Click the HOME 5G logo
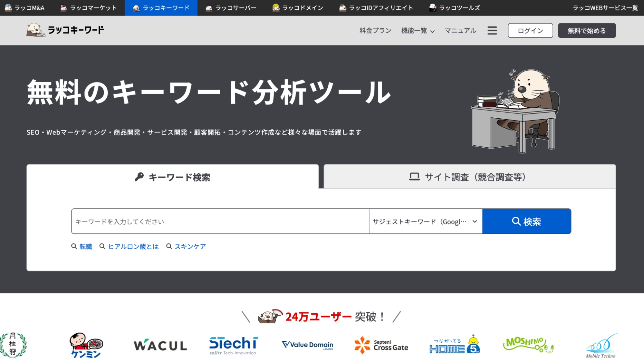 pyautogui.click(x=455, y=344)
